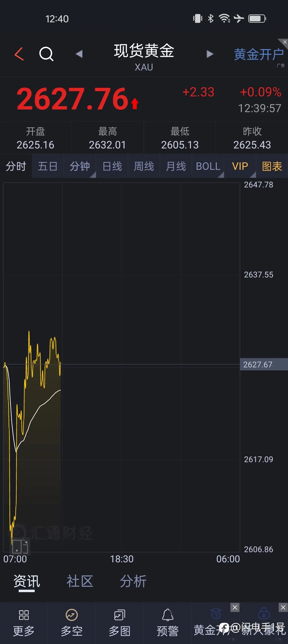Open 更多 grid icon menu
This screenshot has width=288, height=644.
pyautogui.click(x=24, y=623)
